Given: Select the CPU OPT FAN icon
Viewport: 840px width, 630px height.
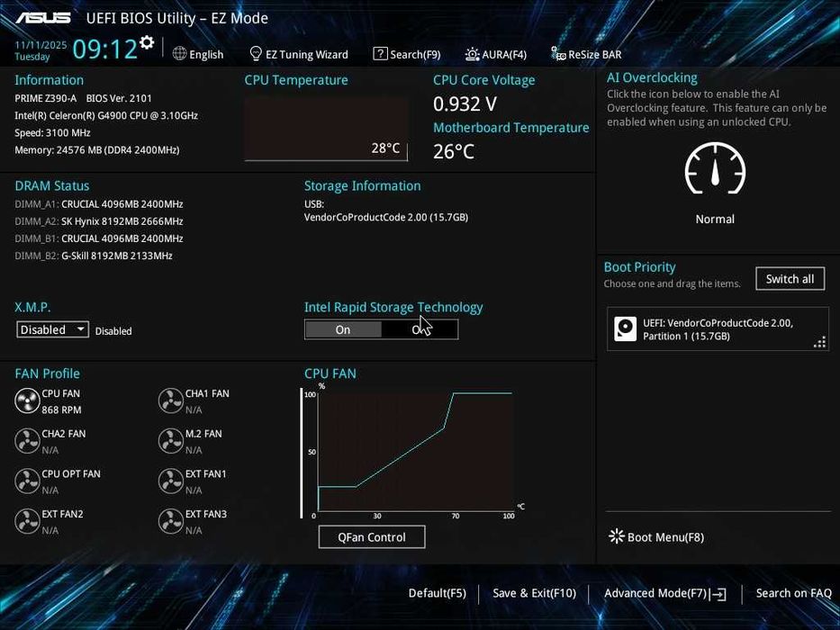Looking at the screenshot, I should click(27, 481).
